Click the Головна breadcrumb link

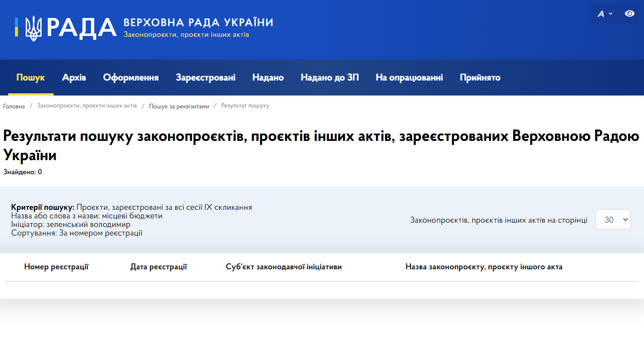[14, 106]
